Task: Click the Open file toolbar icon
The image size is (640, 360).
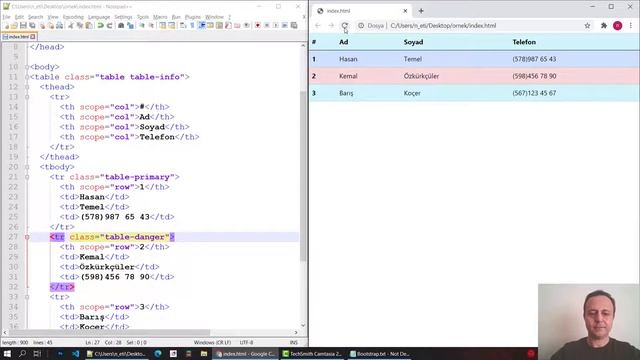Action: click(14, 26)
